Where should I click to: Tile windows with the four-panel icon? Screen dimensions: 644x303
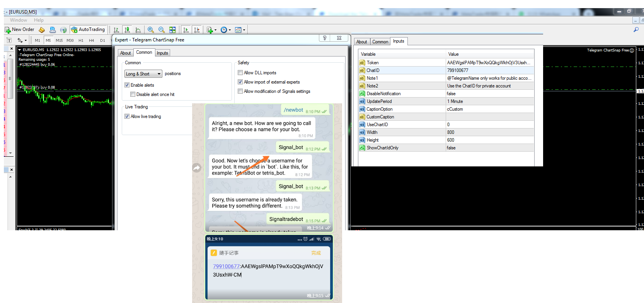click(172, 30)
